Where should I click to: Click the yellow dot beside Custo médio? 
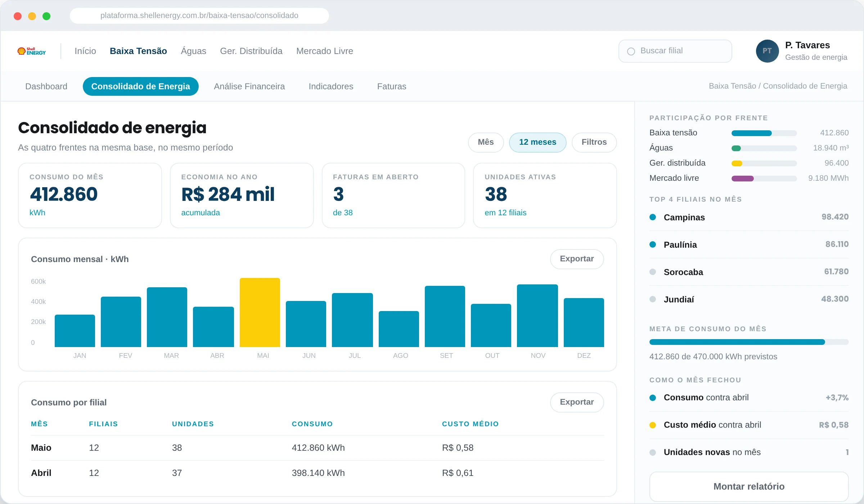tap(652, 425)
